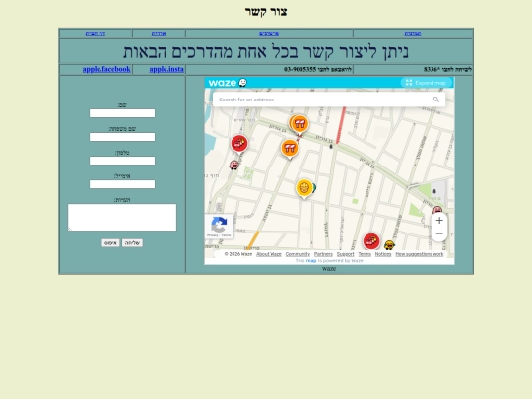Click the reCAPTCHA badge on the map
532x399 pixels.
pyautogui.click(x=219, y=227)
